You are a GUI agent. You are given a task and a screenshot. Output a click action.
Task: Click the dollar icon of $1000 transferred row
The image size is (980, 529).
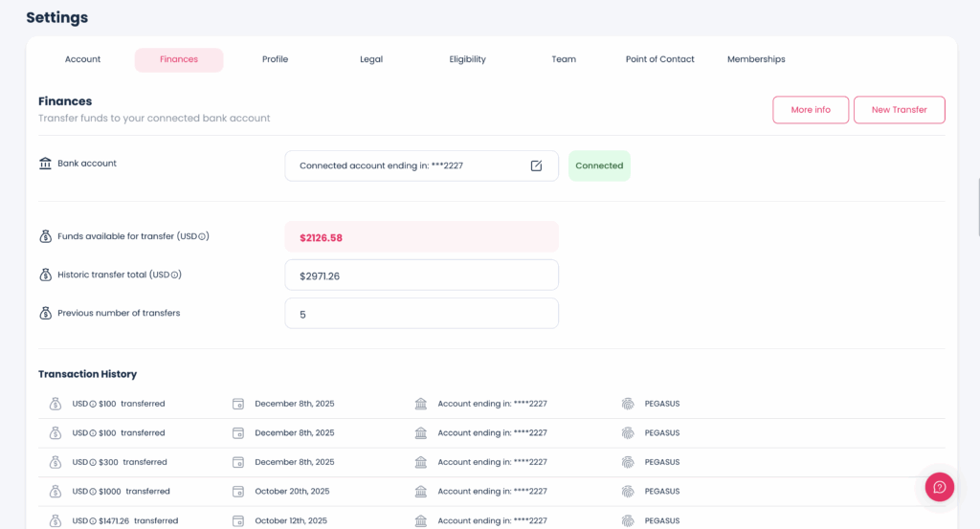click(x=56, y=492)
